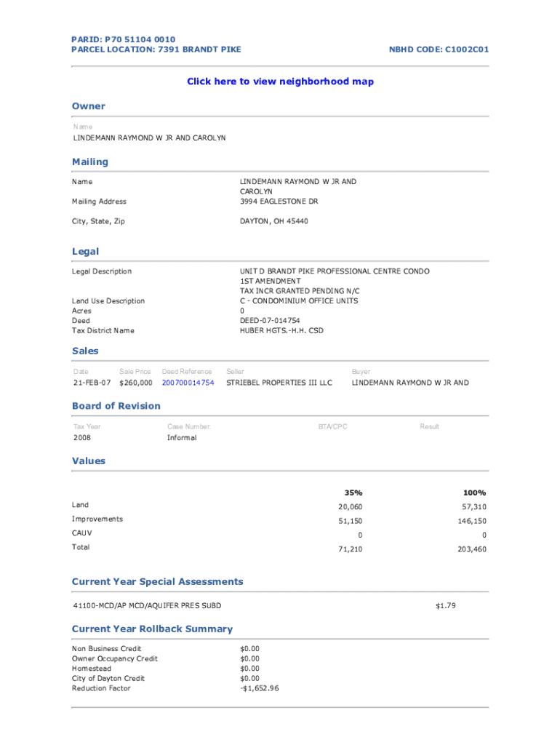This screenshot has width=560, height=745.
Task: Select the 'Informal' case number entry
Action: 182,438
